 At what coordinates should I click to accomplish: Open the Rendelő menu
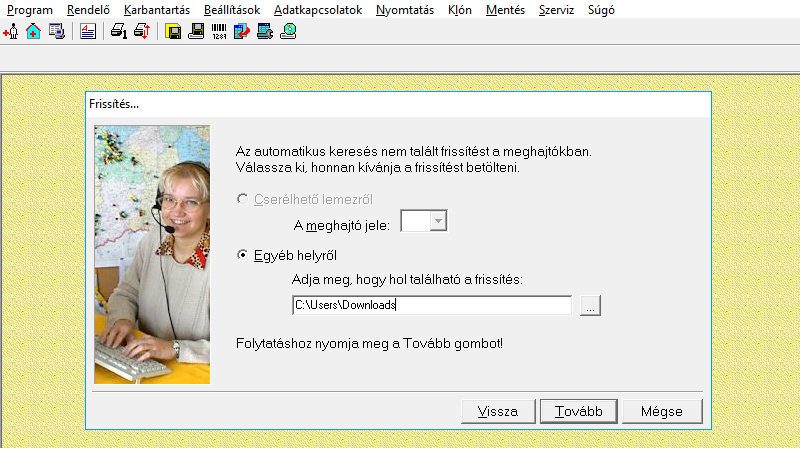point(88,10)
